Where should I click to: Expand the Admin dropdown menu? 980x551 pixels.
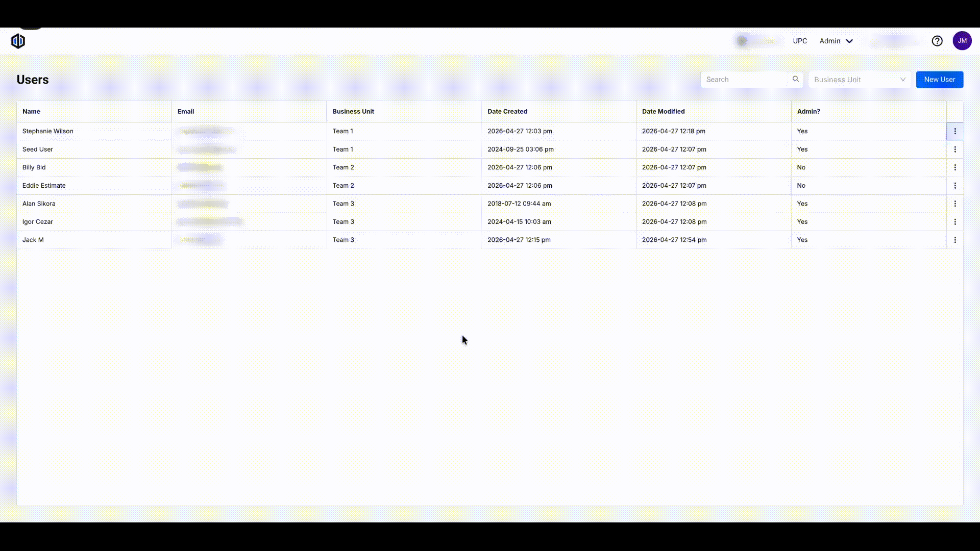coord(836,41)
